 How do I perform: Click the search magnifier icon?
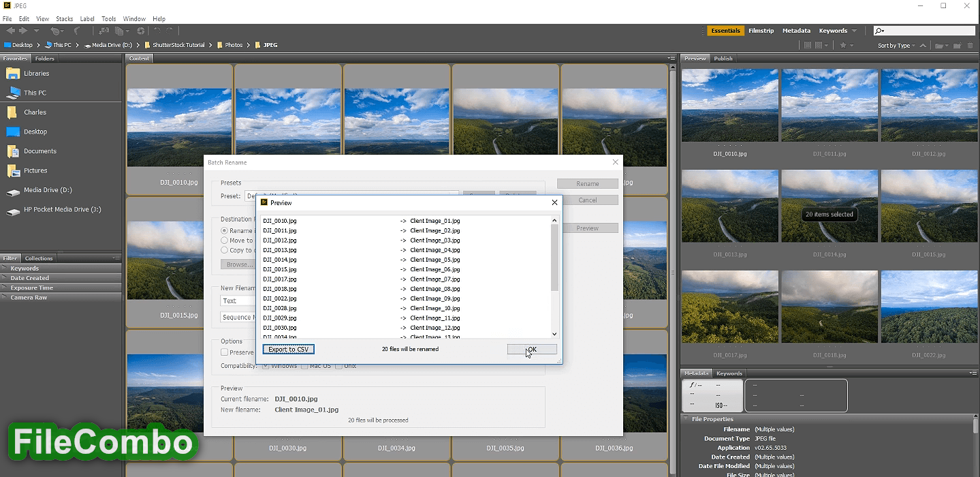879,31
